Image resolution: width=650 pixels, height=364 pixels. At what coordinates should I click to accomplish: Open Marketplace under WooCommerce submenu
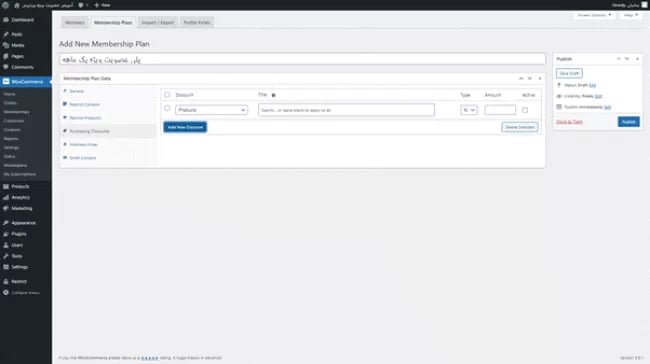(x=15, y=165)
